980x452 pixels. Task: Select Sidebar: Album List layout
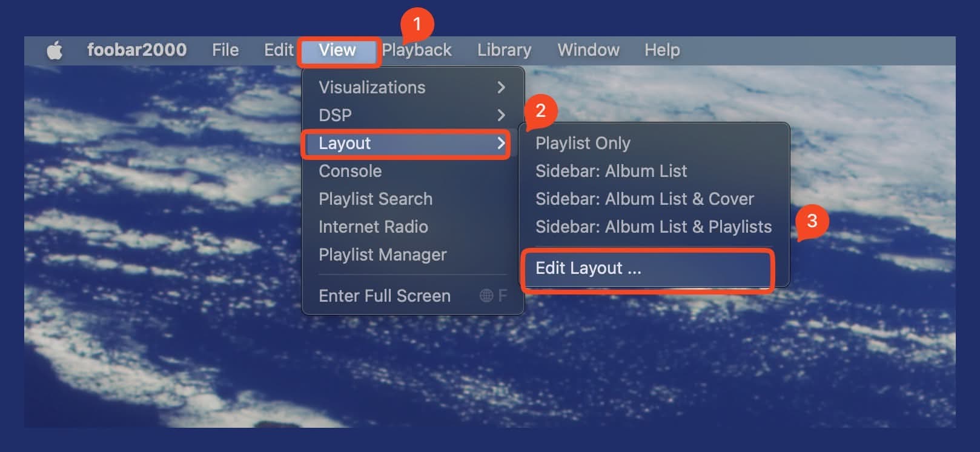(654, 171)
